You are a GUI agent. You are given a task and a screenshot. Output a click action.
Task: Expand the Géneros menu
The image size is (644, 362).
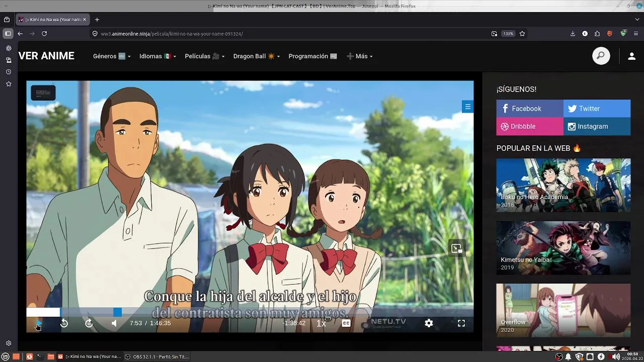click(112, 56)
